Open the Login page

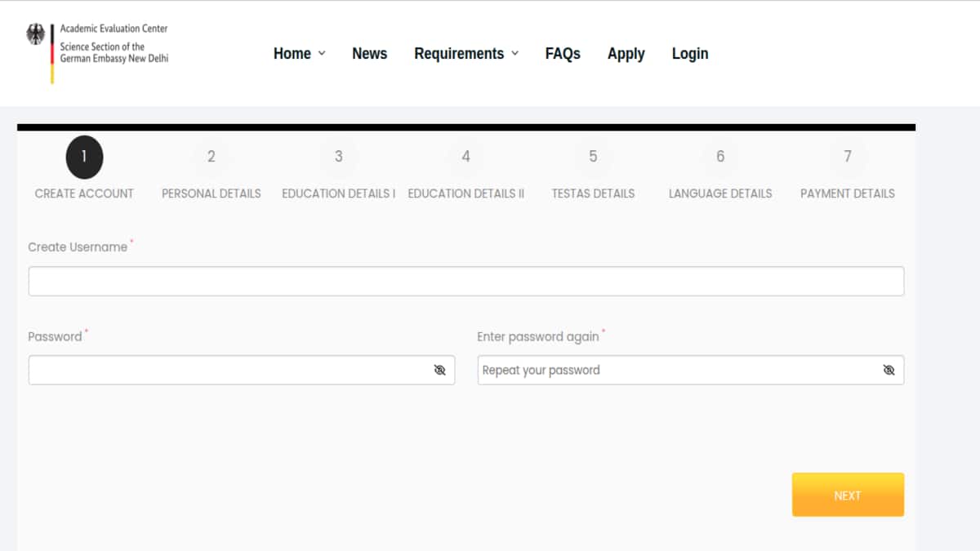click(x=690, y=54)
